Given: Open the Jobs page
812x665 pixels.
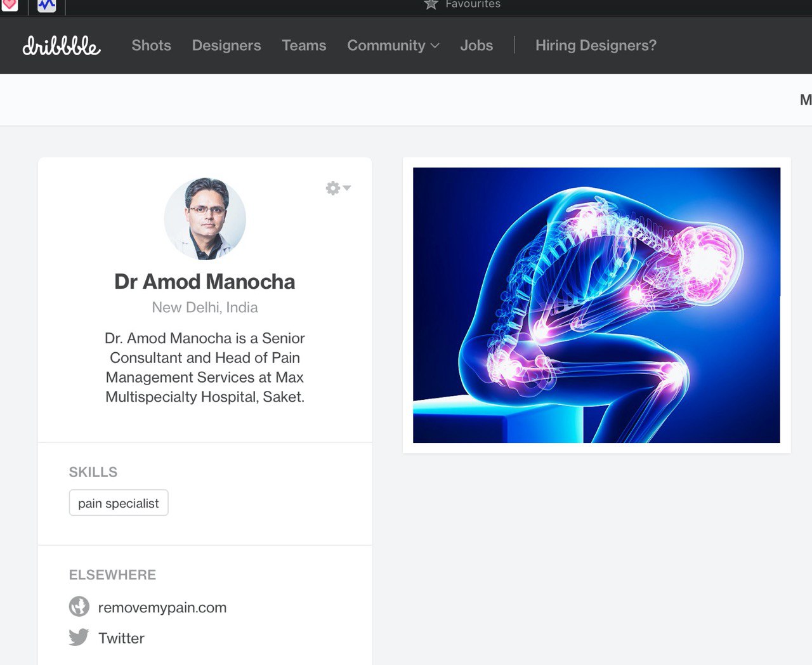Looking at the screenshot, I should tap(476, 46).
